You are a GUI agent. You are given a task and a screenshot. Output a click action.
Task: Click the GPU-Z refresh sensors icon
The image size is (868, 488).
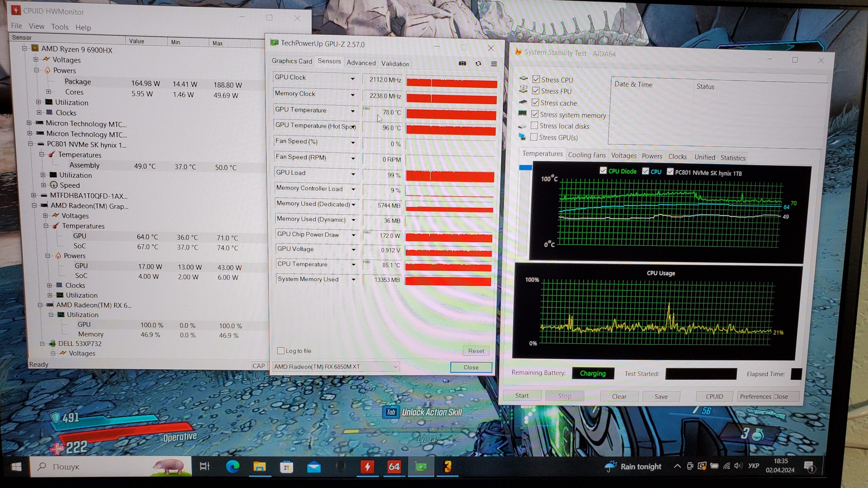coord(478,63)
